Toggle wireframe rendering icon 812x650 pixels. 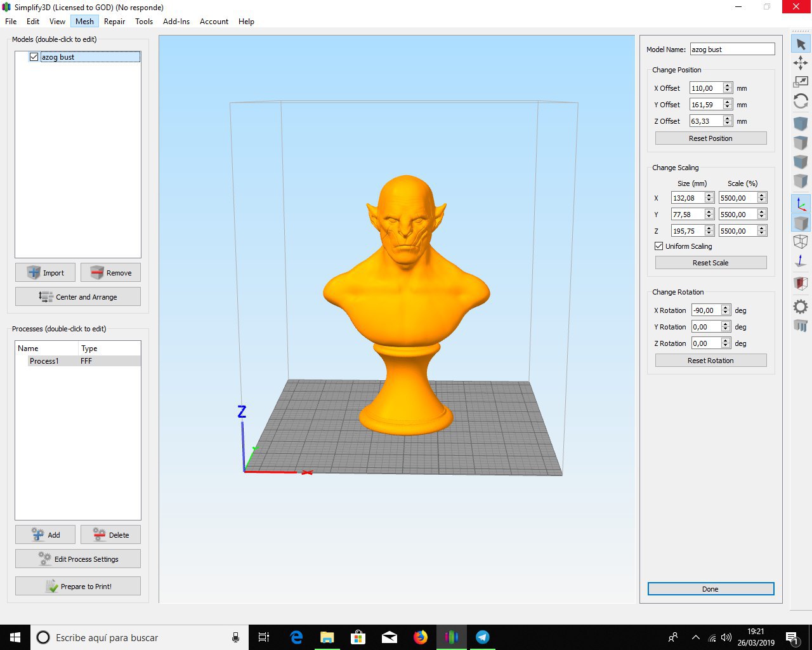point(801,242)
